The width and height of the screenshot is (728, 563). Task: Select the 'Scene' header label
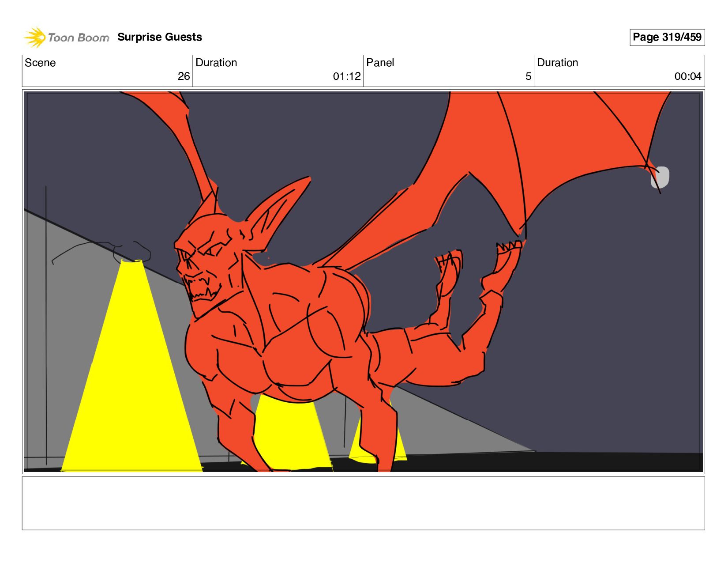40,63
